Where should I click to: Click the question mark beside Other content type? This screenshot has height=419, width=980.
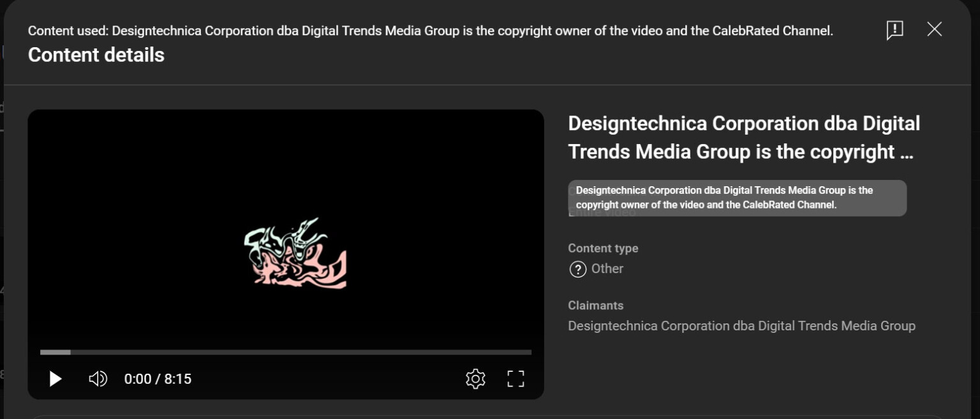click(x=577, y=269)
